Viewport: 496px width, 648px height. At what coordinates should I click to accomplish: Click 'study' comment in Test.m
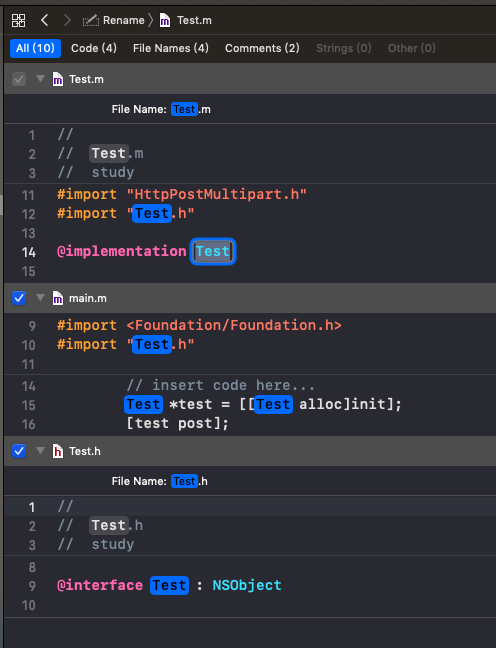click(113, 172)
